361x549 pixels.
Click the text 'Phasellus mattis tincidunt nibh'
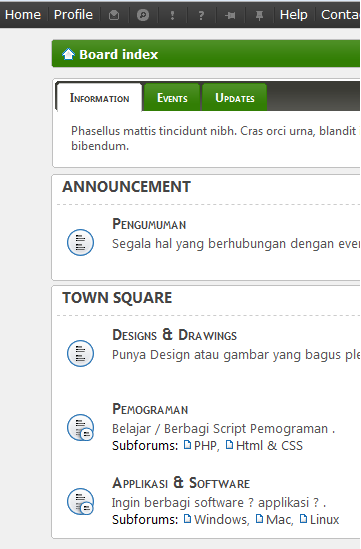154,131
